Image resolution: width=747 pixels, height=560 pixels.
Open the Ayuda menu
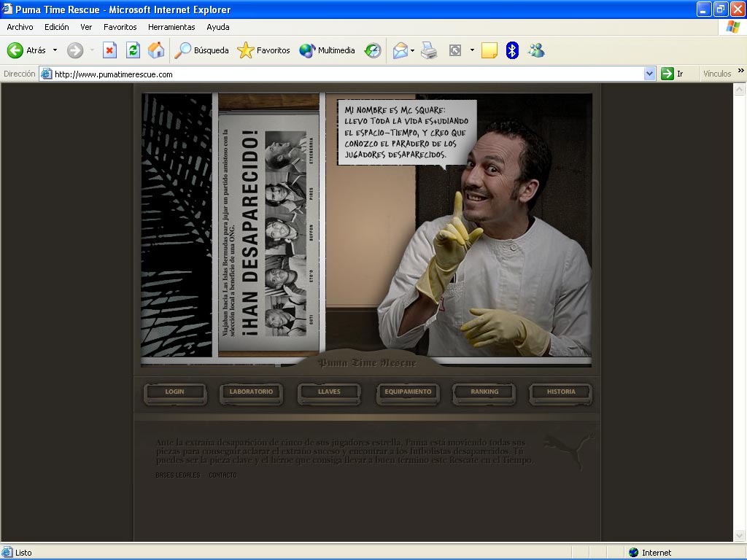pyautogui.click(x=218, y=27)
